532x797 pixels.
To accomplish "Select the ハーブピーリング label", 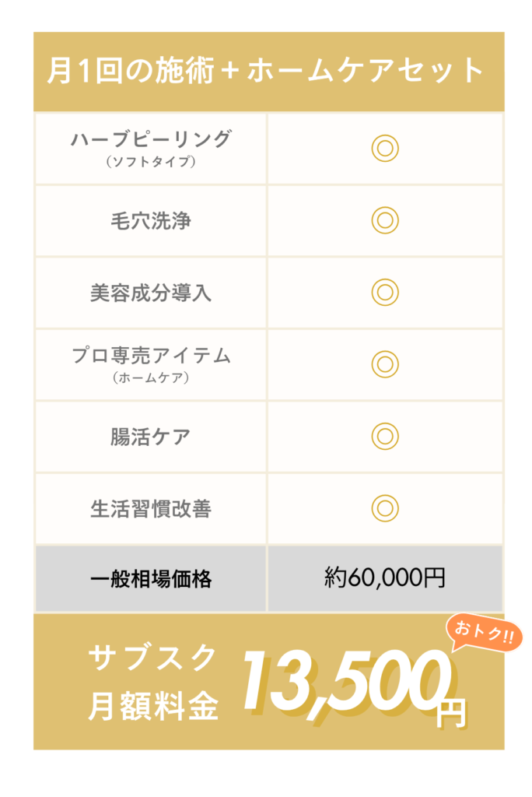I will [x=151, y=139].
